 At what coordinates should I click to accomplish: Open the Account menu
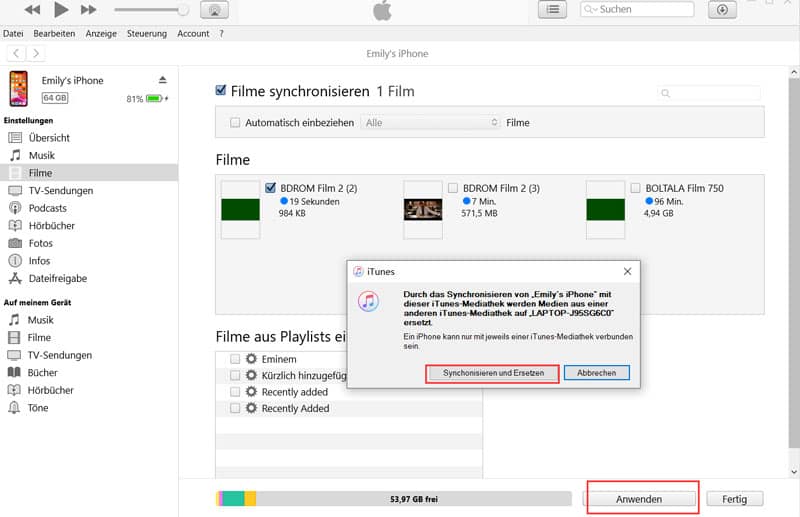click(x=193, y=33)
